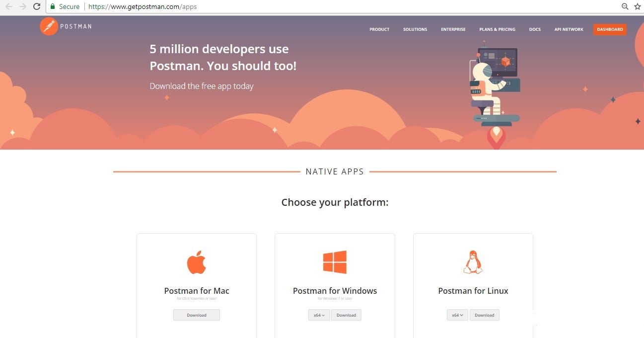Viewport: 644px width, 338px height.
Task: Expand the x64 dropdown under Windows
Action: 319,315
